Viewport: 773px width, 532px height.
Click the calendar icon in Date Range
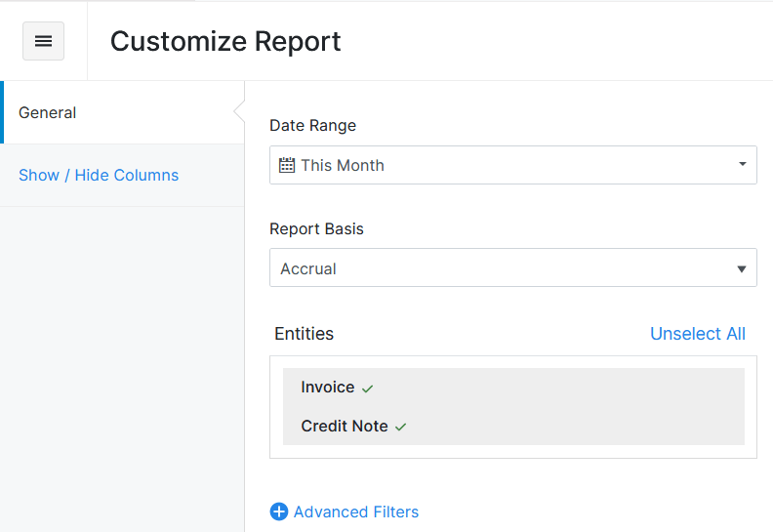[x=287, y=165]
